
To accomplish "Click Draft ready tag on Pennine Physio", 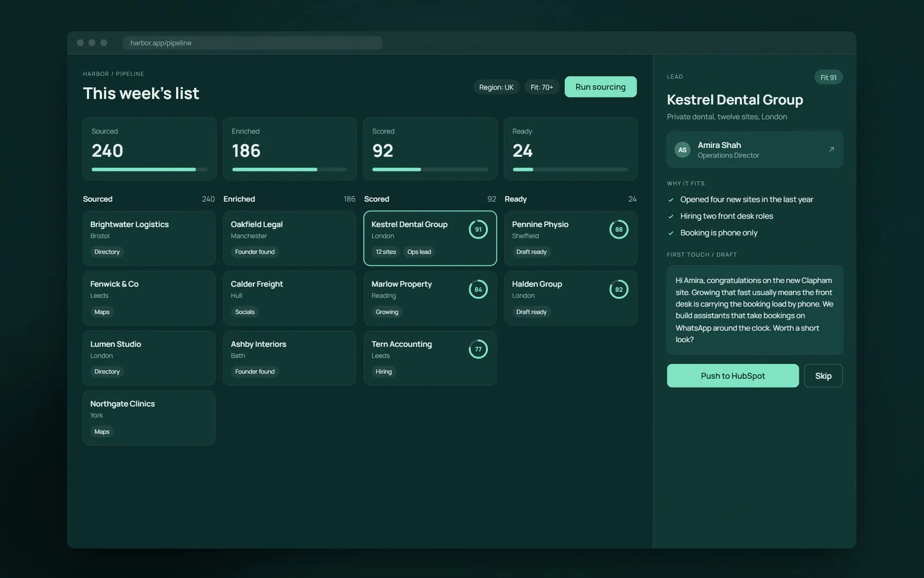I will point(531,252).
